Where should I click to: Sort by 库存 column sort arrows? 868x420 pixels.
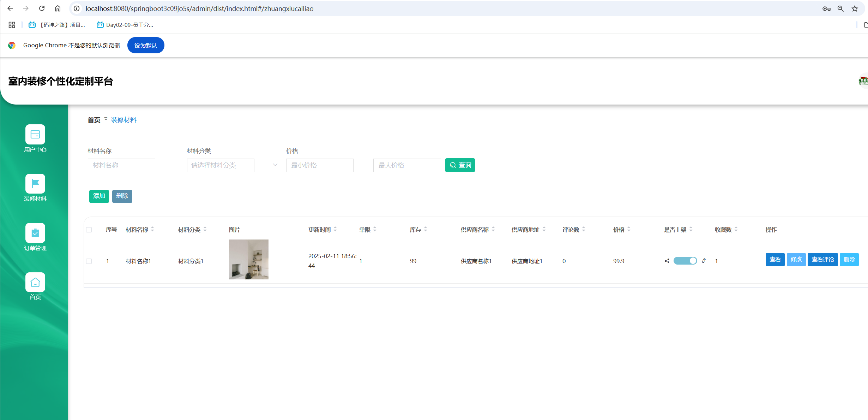click(x=426, y=230)
